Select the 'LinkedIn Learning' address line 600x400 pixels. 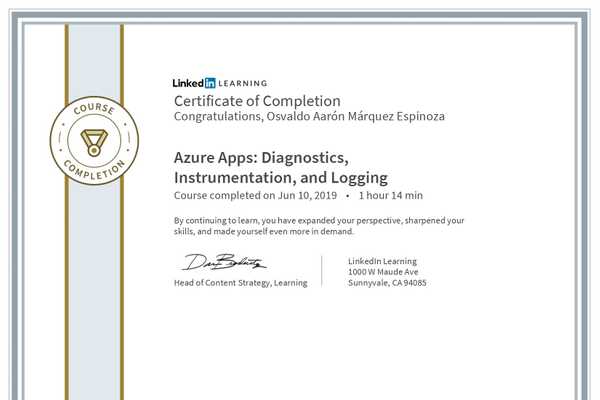tap(382, 261)
